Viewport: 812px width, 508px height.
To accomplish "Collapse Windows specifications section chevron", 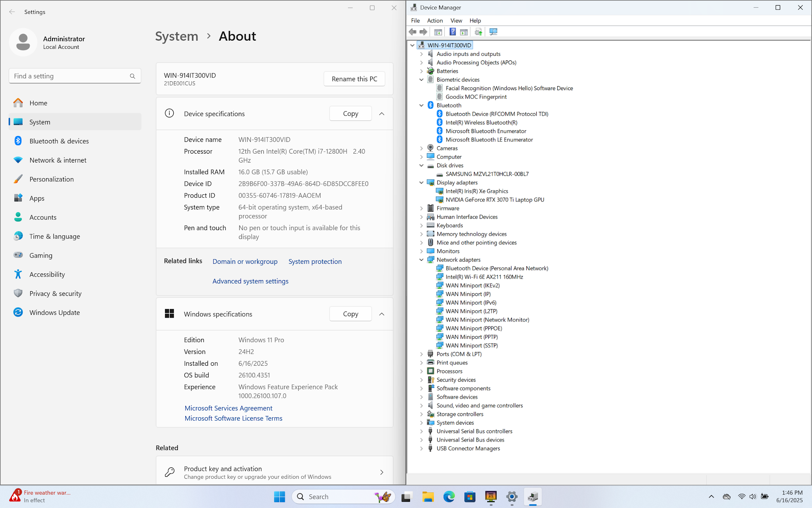I will [x=382, y=314].
